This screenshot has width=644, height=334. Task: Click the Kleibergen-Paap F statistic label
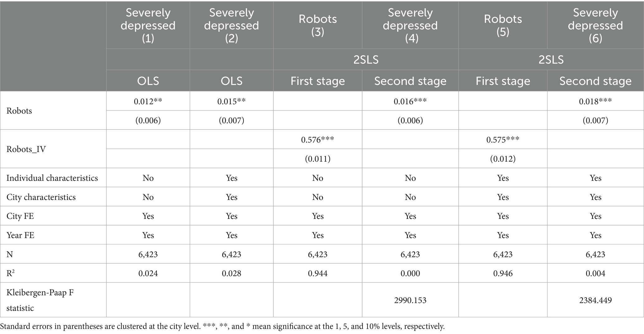[40, 300]
